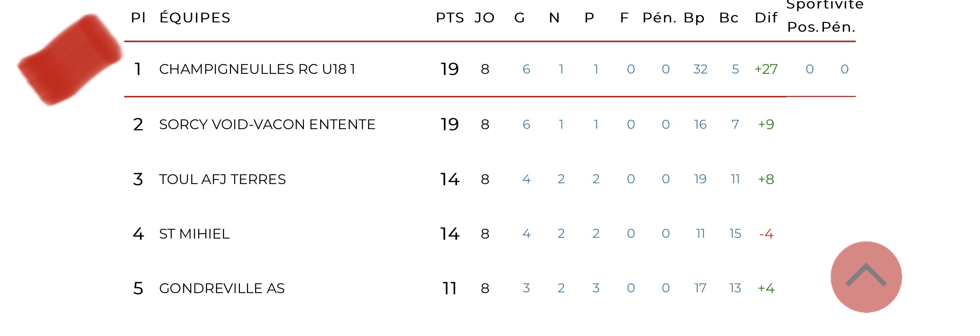
Task: Select the GONDREVILLE AS team name
Action: tap(222, 288)
